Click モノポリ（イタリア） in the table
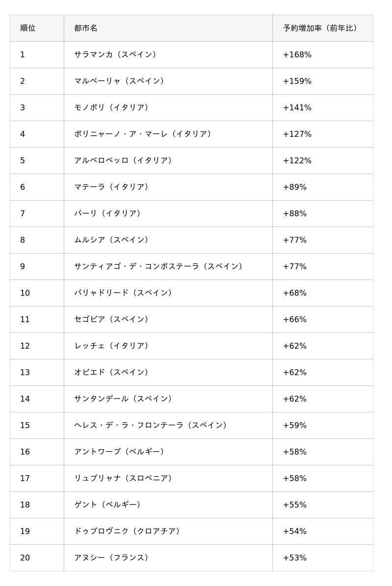 113,108
